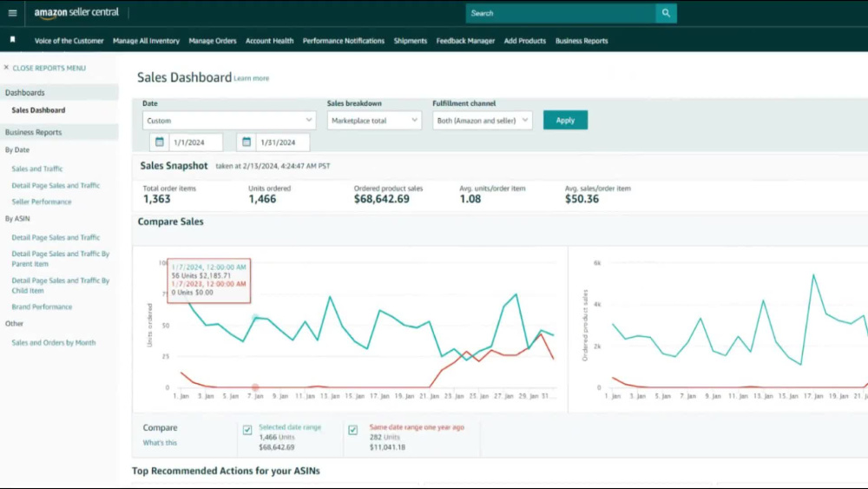Click the Dashboards section header
The width and height of the screenshot is (868, 489).
[59, 92]
